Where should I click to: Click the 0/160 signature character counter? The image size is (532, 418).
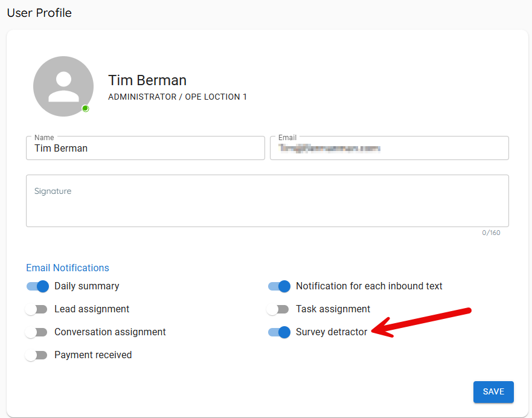pos(491,233)
